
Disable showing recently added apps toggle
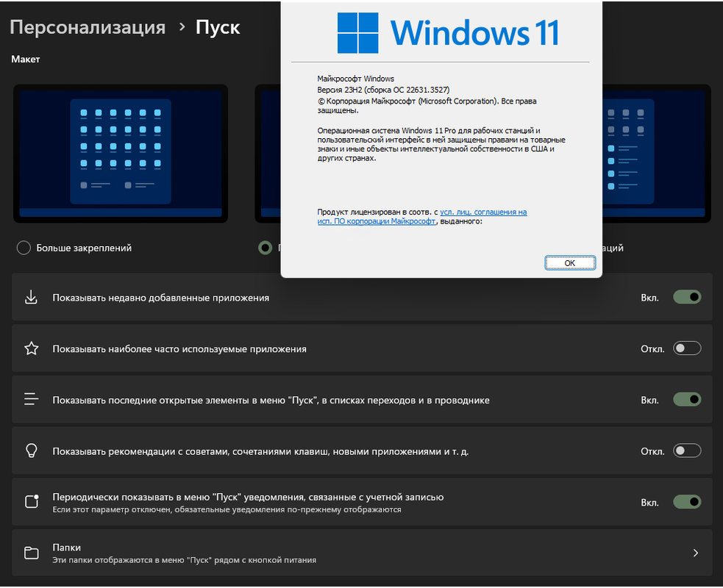(687, 297)
